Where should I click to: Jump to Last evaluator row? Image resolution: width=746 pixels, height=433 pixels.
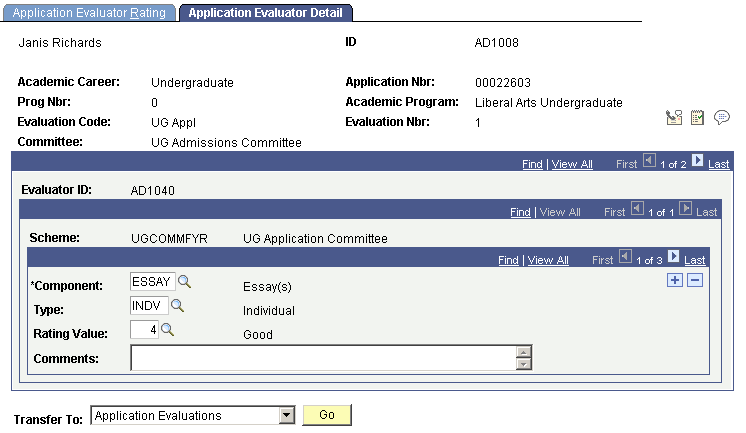click(718, 165)
